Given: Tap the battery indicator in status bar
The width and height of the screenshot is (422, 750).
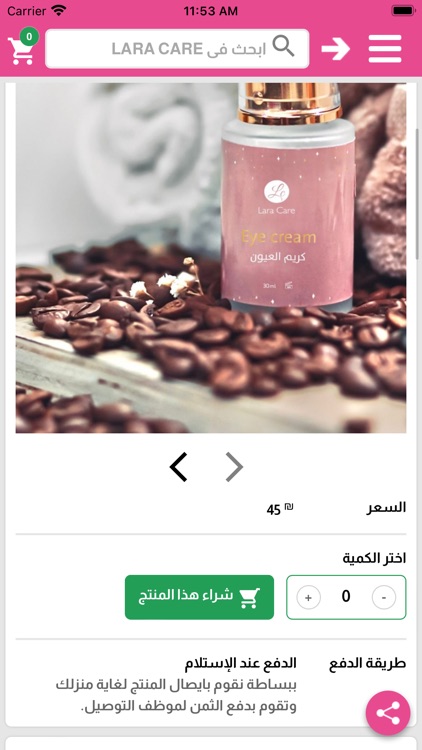Looking at the screenshot, I should click(403, 11).
